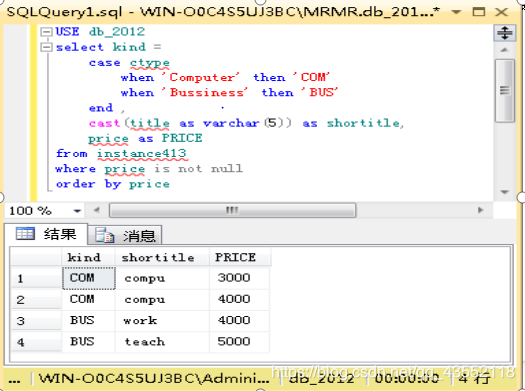Click the 4 行 row count in status bar
The width and height of the screenshot is (525, 391).
pyautogui.click(x=474, y=379)
